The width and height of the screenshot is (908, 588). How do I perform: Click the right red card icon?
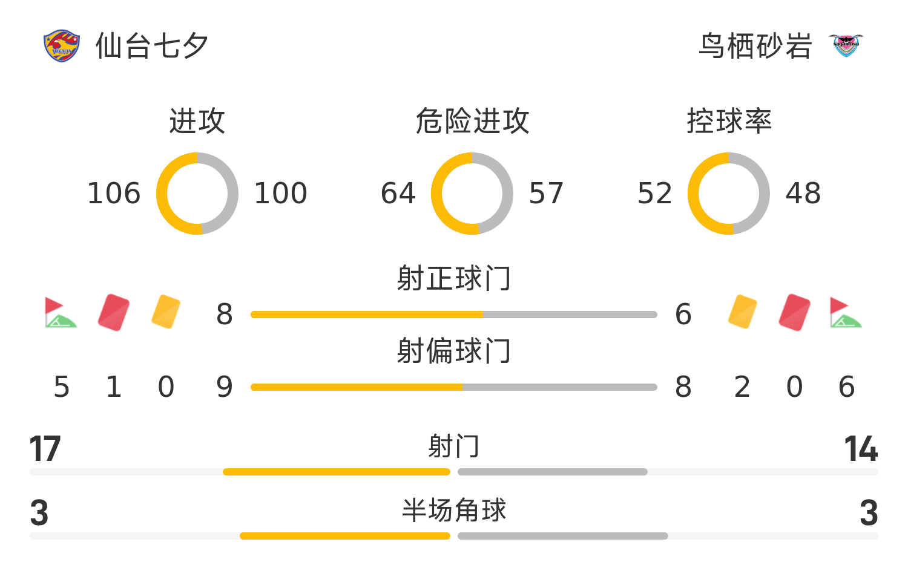pyautogui.click(x=795, y=313)
